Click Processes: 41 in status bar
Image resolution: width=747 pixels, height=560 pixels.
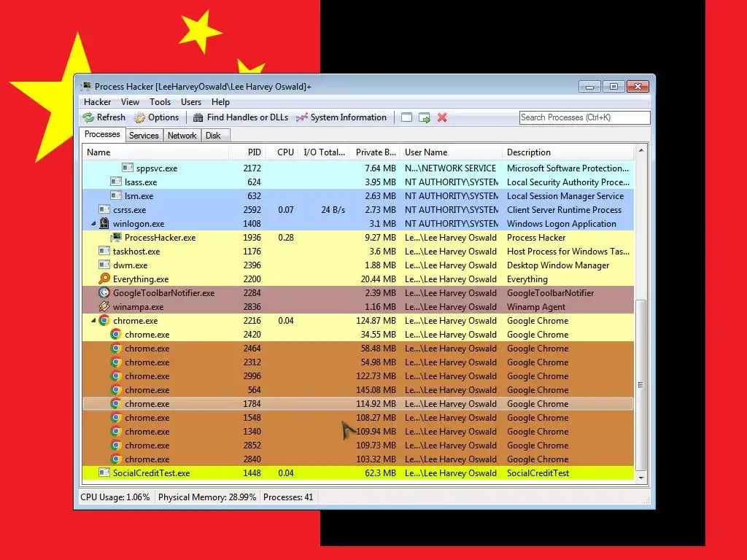[x=288, y=497]
